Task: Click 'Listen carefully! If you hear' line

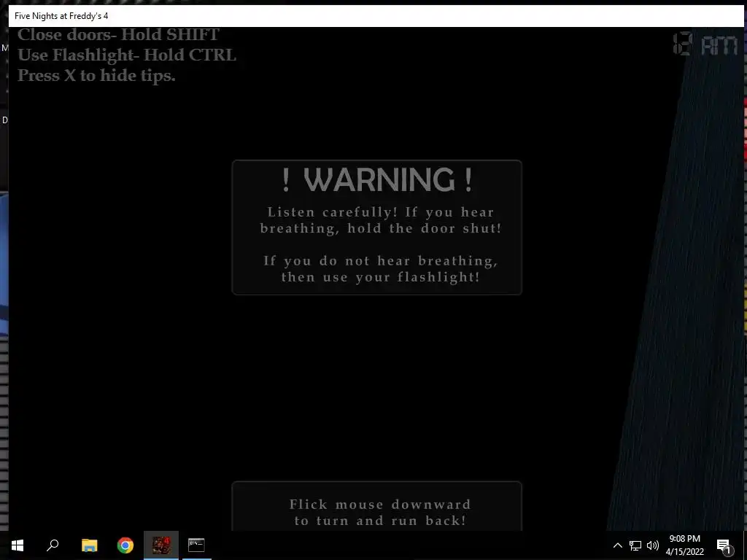Action: pyautogui.click(x=380, y=212)
